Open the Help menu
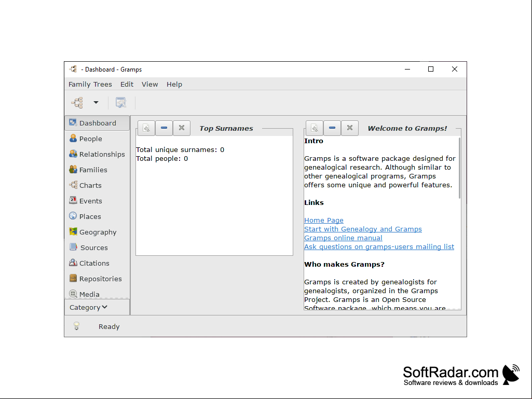The width and height of the screenshot is (532, 399). [x=174, y=84]
